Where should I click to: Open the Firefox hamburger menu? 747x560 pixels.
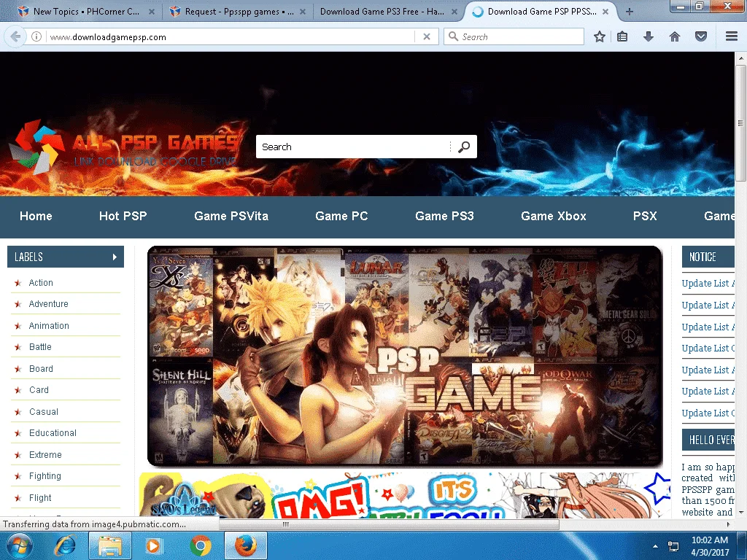731,36
